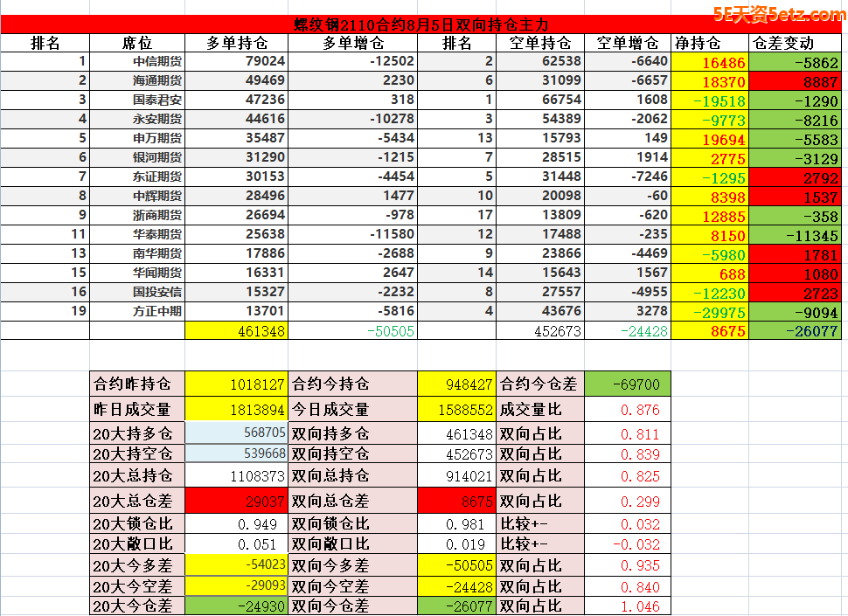
Task: Select the green cell showing -69700
Action: pyautogui.click(x=627, y=384)
